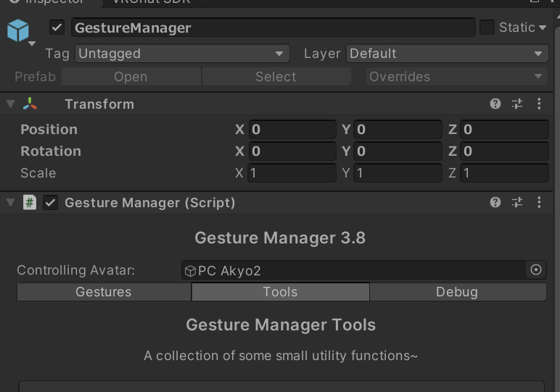Click the Gesture Manager 3.8 heading
The image size is (560, 392).
tap(280, 238)
